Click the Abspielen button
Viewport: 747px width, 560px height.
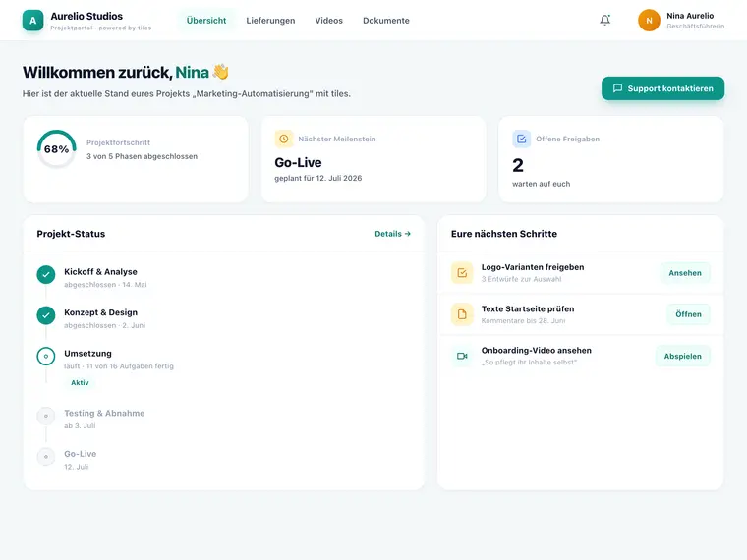[683, 356]
